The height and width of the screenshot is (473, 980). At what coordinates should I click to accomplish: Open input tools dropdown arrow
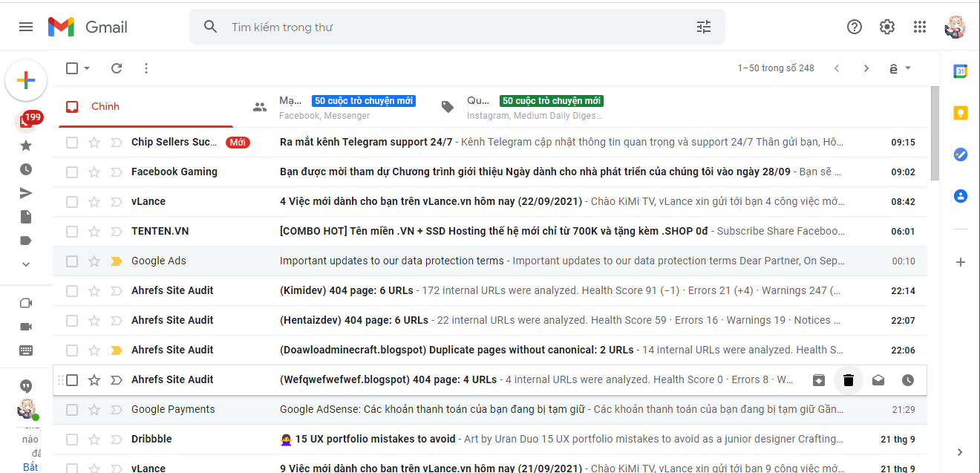[x=908, y=68]
